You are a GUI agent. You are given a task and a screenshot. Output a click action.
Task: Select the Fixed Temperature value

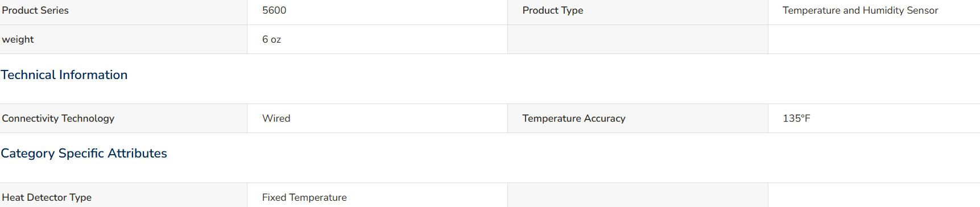tap(304, 197)
